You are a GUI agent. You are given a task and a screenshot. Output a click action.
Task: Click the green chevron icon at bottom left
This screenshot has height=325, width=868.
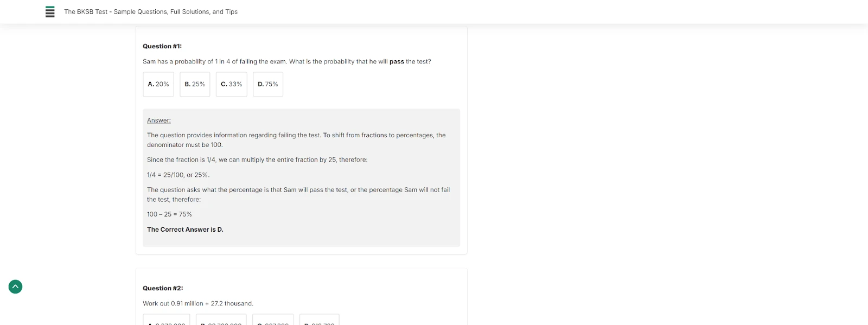click(x=15, y=286)
